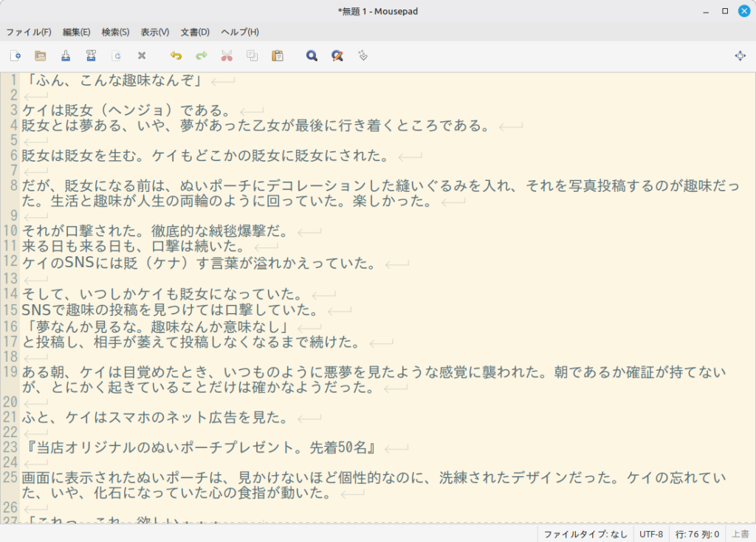The height and width of the screenshot is (542, 756).
Task: Open the 表示(V) menu
Action: 155,32
